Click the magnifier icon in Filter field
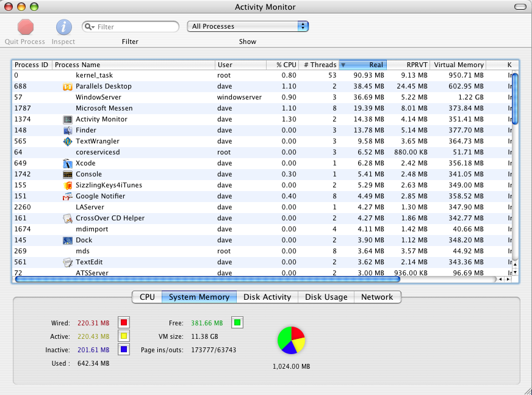 coord(89,26)
